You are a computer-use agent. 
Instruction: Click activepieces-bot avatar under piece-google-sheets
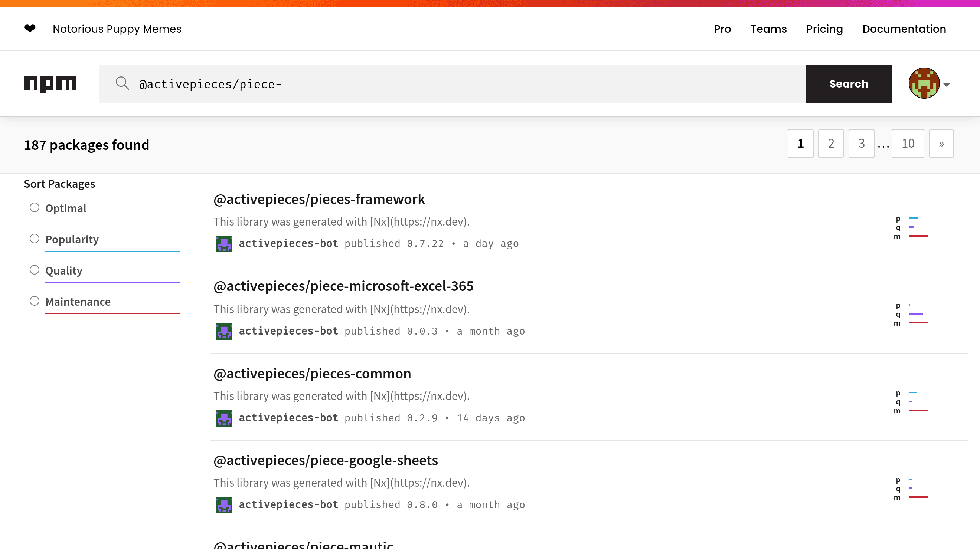(224, 505)
